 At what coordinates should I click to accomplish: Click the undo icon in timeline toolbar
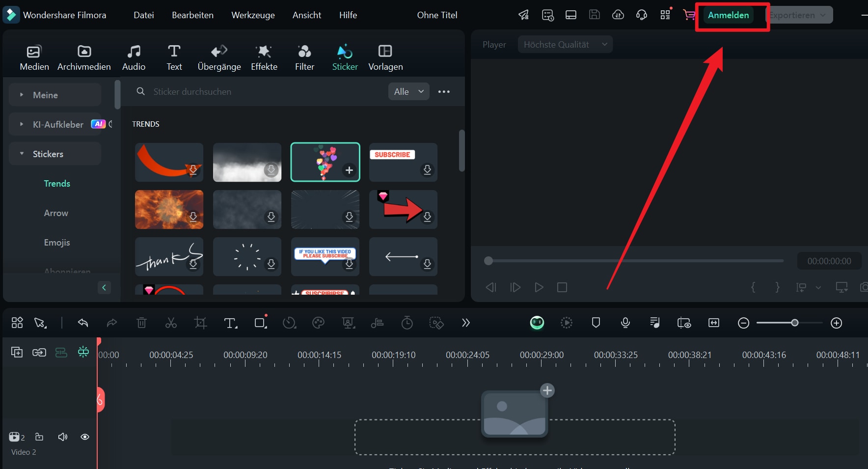[x=83, y=323]
